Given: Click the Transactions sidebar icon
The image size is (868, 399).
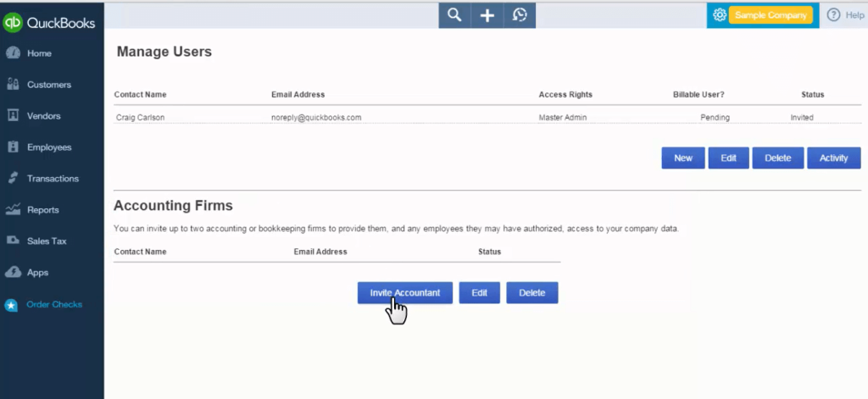Looking at the screenshot, I should click(13, 178).
